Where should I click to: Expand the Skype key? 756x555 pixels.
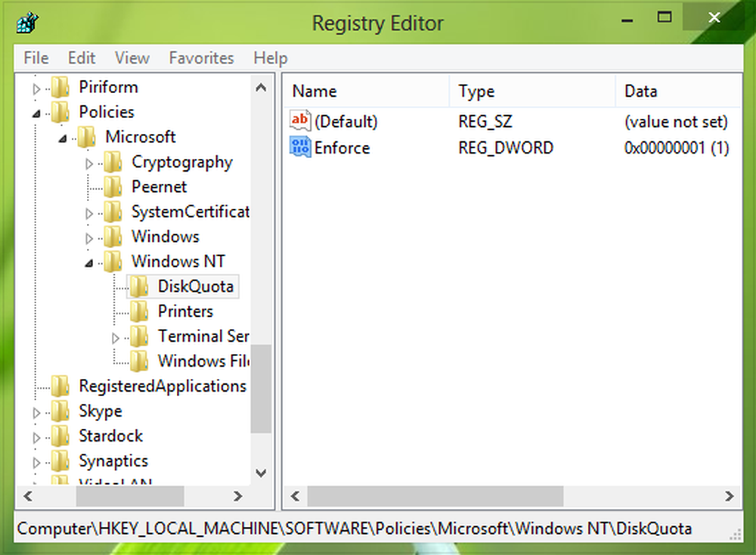tap(36, 413)
